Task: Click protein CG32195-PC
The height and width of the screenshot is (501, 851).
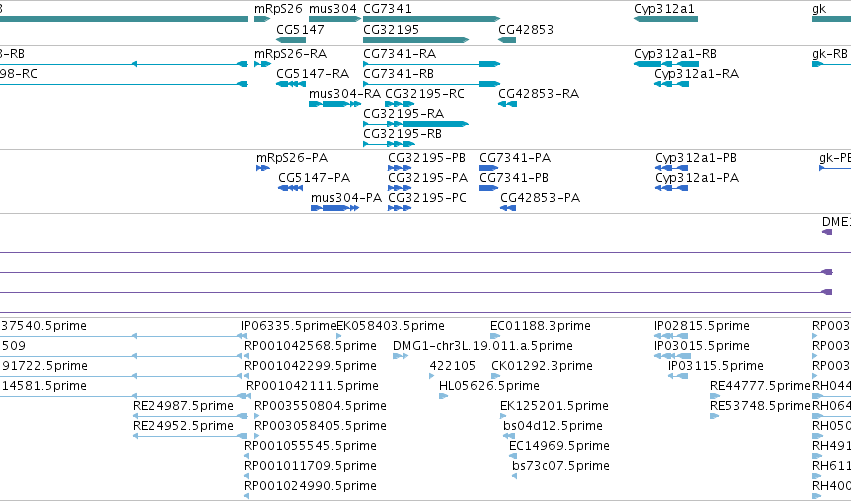Action: [427, 198]
